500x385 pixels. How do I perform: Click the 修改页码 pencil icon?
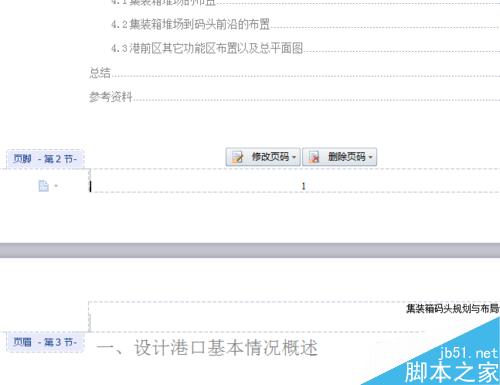click(238, 157)
